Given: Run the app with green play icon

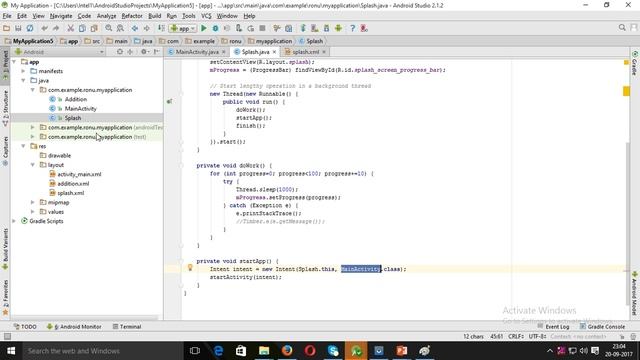Looking at the screenshot, I should 204,28.
